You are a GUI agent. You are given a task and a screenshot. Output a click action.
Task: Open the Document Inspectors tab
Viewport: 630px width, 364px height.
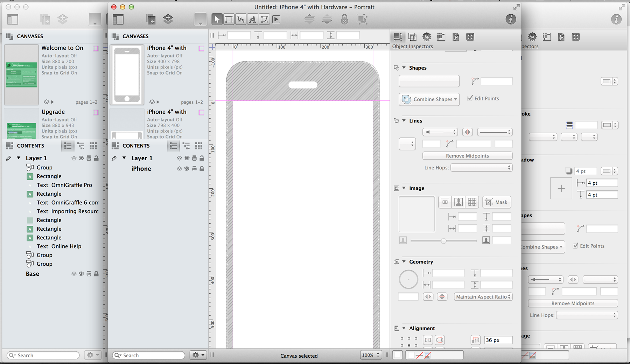[x=456, y=37]
